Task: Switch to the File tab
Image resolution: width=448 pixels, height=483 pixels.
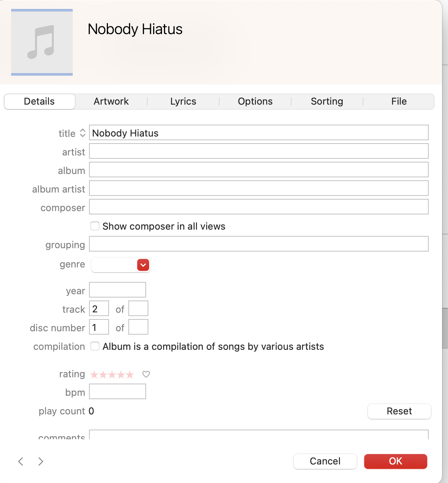Action: point(399,101)
